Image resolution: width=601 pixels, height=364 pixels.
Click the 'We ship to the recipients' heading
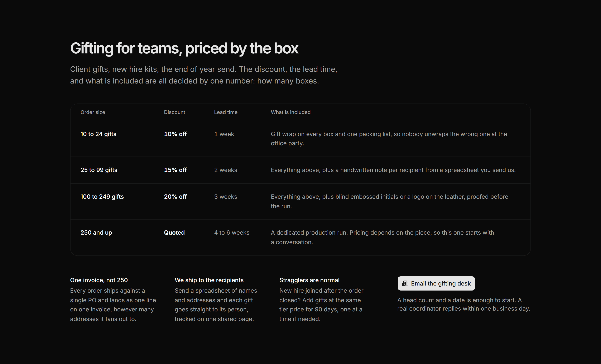[x=209, y=280]
